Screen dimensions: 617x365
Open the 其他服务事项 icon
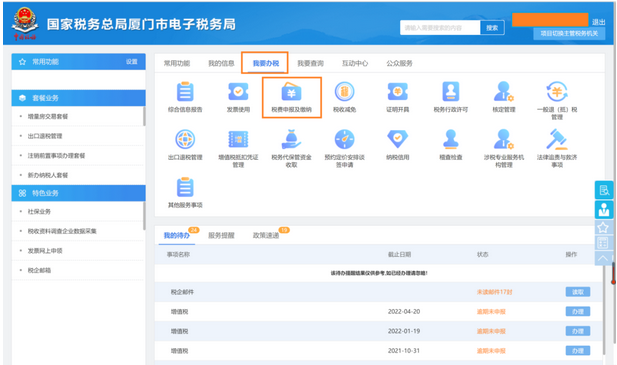pyautogui.click(x=185, y=187)
